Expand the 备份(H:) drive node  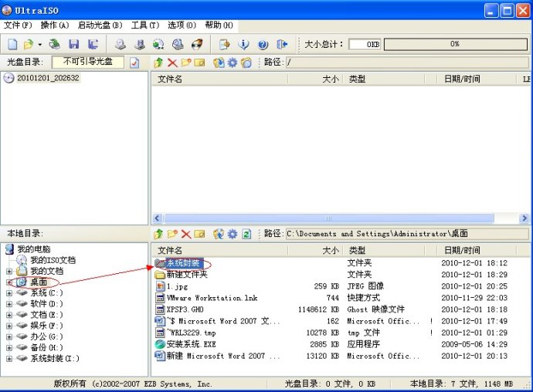tap(9, 347)
